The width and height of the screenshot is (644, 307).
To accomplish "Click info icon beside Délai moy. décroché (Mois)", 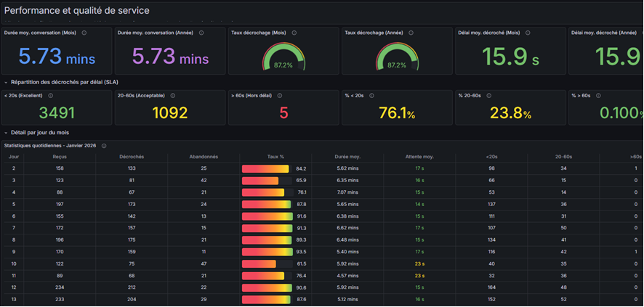I will [x=528, y=33].
